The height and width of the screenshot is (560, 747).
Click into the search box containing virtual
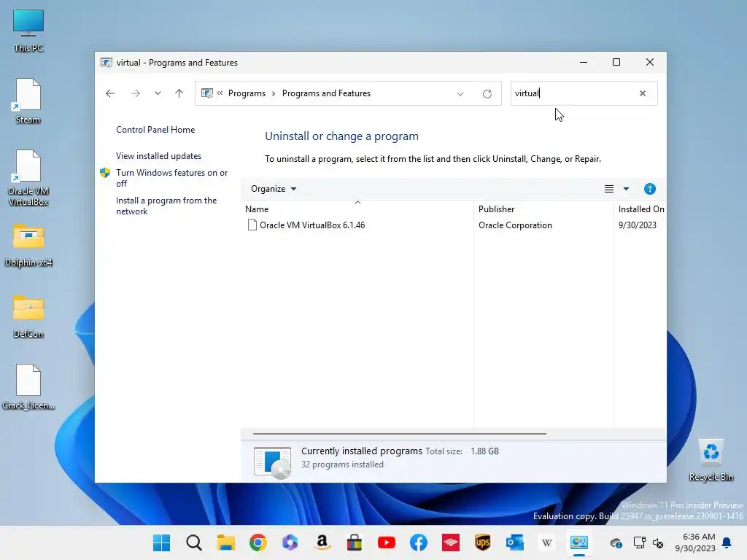[574, 93]
